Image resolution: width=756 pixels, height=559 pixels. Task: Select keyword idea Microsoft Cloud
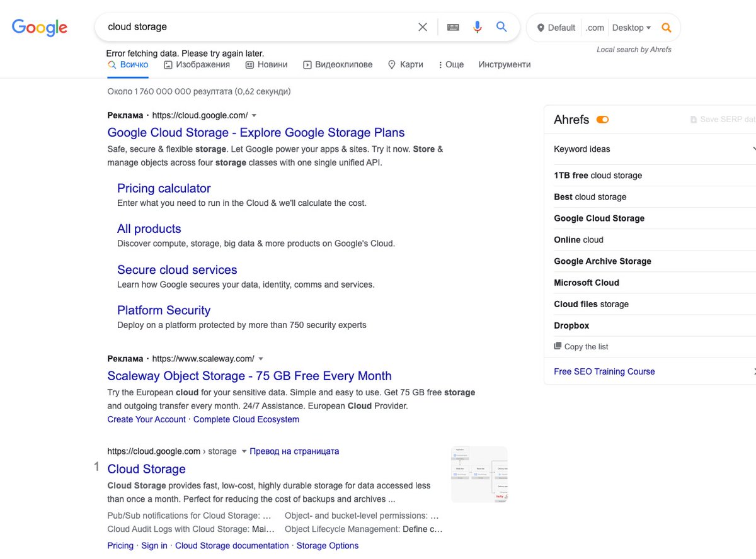tap(587, 283)
